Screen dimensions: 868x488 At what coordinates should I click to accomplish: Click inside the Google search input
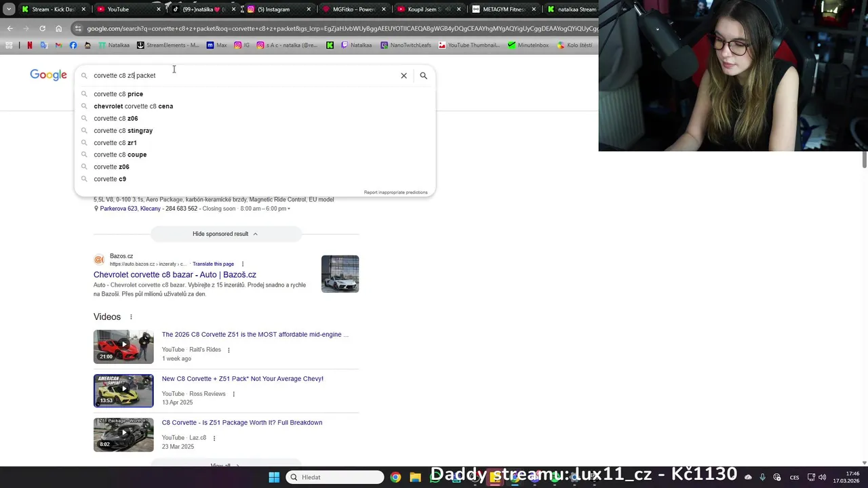[x=244, y=75]
